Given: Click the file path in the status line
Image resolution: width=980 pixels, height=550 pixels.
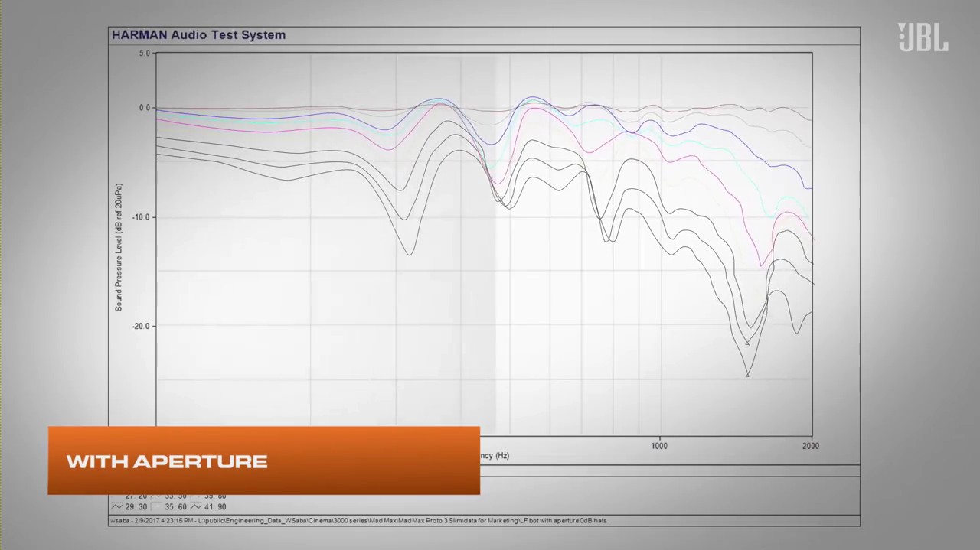Looking at the screenshot, I should point(403,521).
